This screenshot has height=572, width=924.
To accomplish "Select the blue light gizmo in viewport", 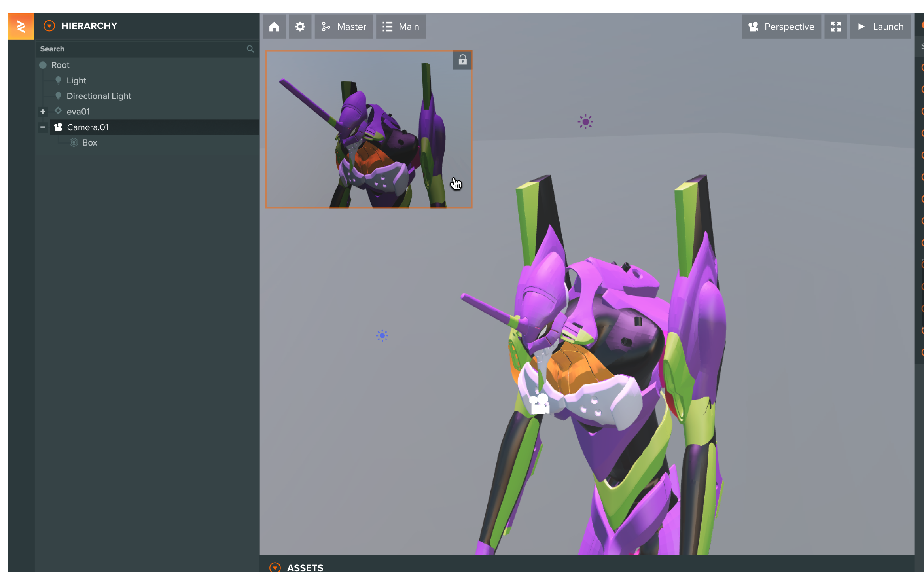I will click(x=382, y=335).
